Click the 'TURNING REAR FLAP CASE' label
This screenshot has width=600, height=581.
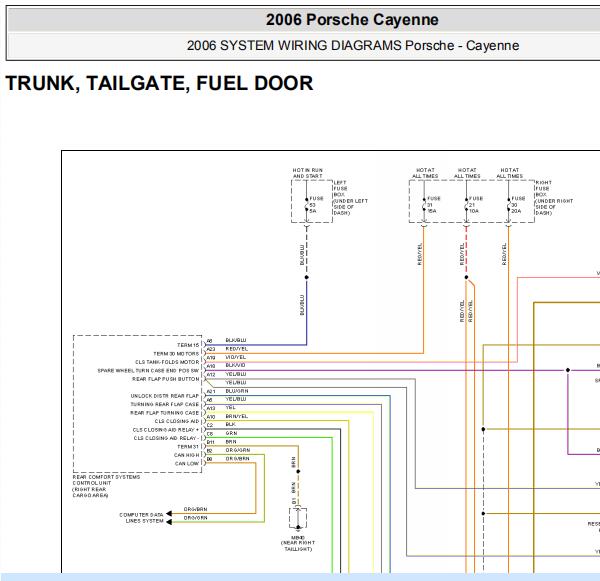165,404
